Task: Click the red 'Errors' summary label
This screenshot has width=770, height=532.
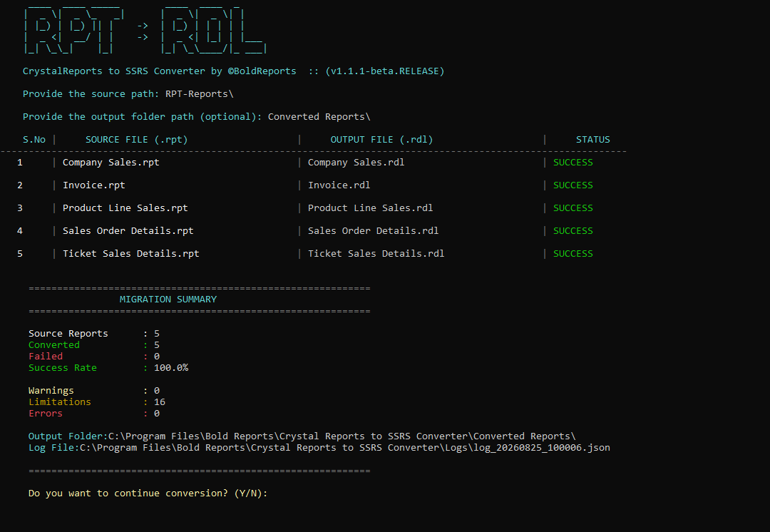Action: (x=46, y=414)
